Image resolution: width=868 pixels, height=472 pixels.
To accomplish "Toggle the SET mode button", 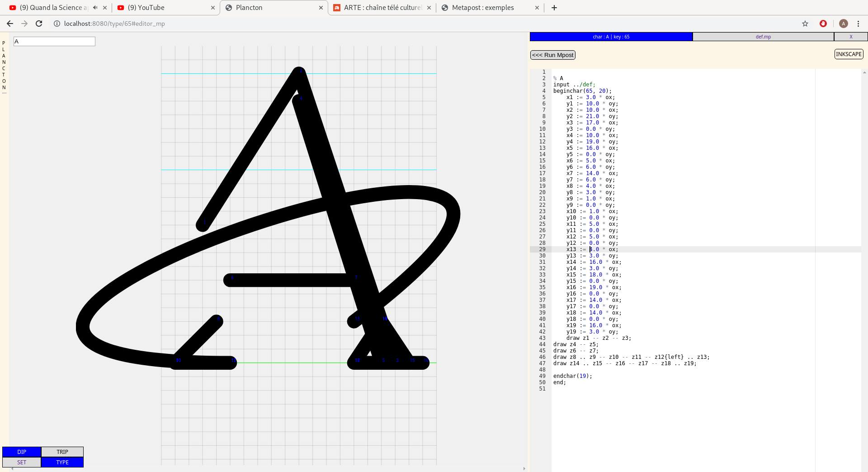I will point(22,462).
